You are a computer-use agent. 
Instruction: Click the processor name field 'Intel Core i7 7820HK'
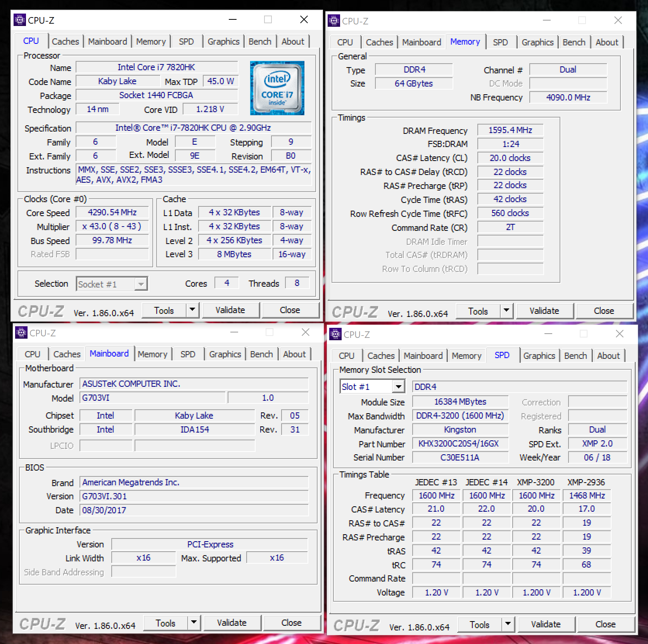click(157, 67)
